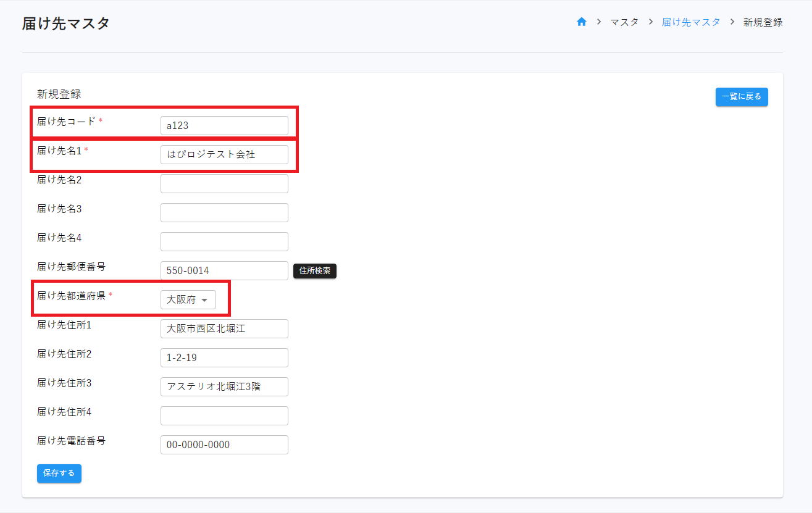
Task: Click the empty 届け先名2 field
Action: coord(224,183)
